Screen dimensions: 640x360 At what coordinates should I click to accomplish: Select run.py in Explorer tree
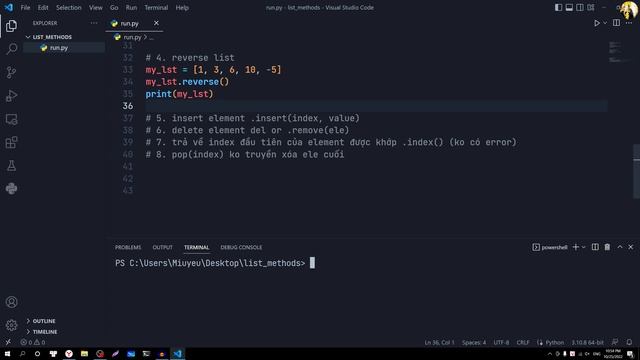coord(64,48)
